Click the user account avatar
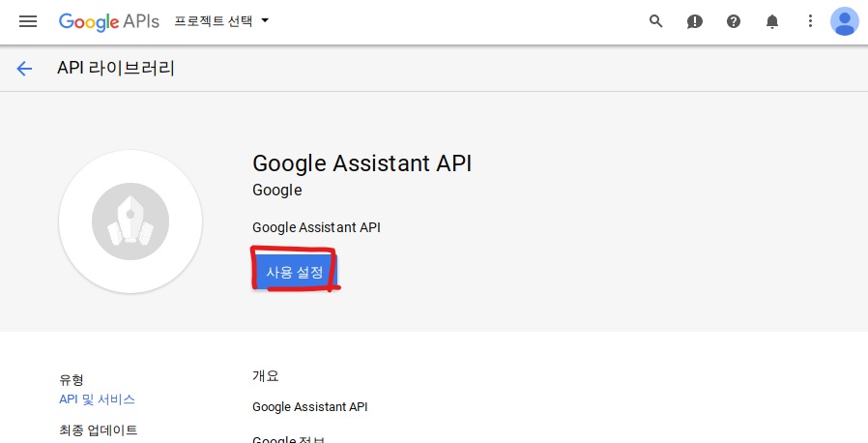Screen dimensions: 868x443 pyautogui.click(x=844, y=21)
